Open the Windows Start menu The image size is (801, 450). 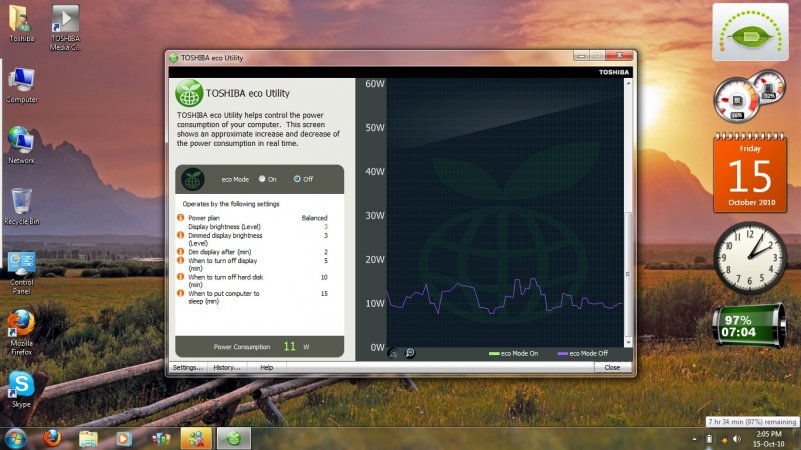[x=16, y=438]
